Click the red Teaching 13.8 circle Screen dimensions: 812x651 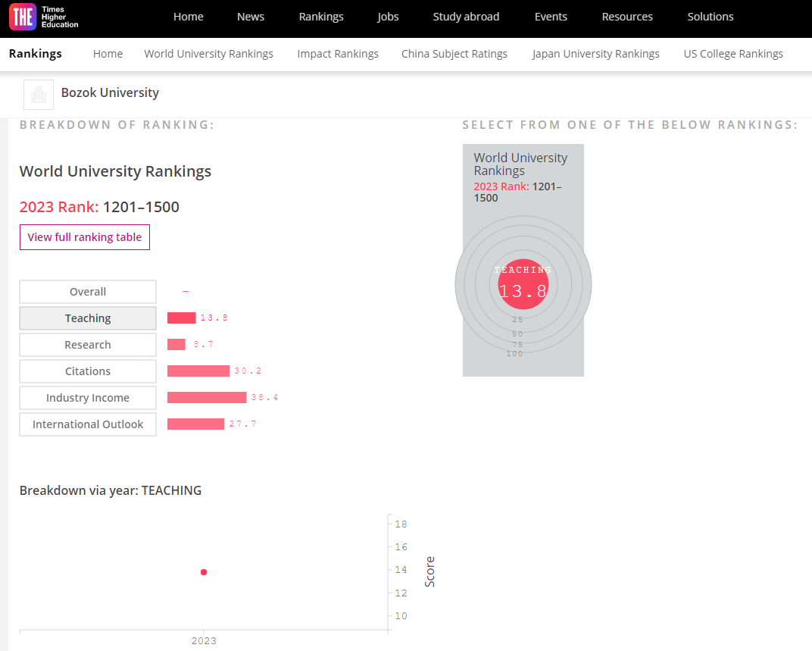[523, 284]
